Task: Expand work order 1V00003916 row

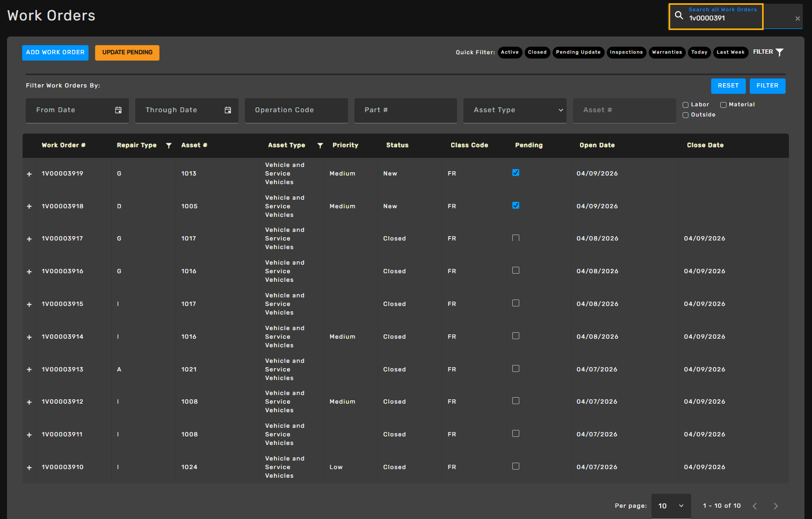Action: [x=29, y=272]
